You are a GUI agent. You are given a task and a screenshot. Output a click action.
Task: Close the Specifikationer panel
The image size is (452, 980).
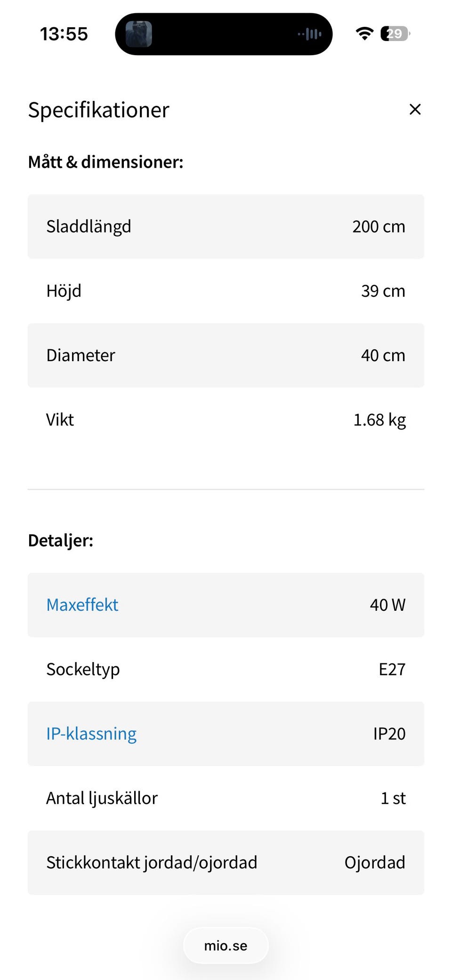click(415, 109)
